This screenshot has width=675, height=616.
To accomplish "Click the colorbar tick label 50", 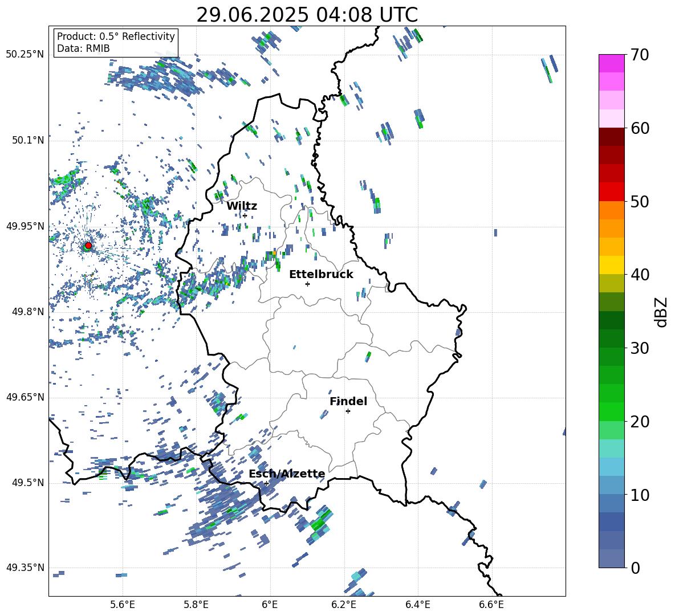I will (640, 201).
